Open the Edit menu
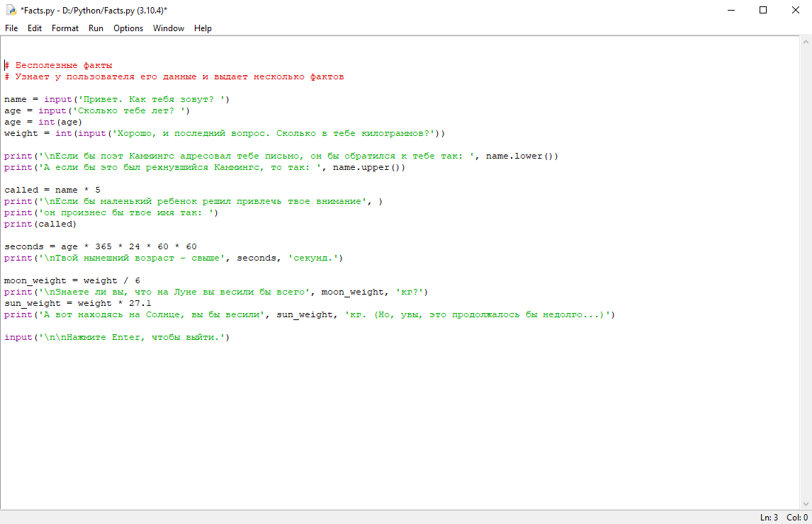 (x=35, y=28)
